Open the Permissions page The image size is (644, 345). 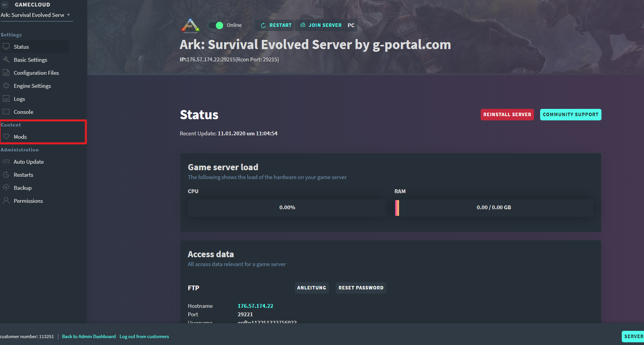click(x=28, y=200)
